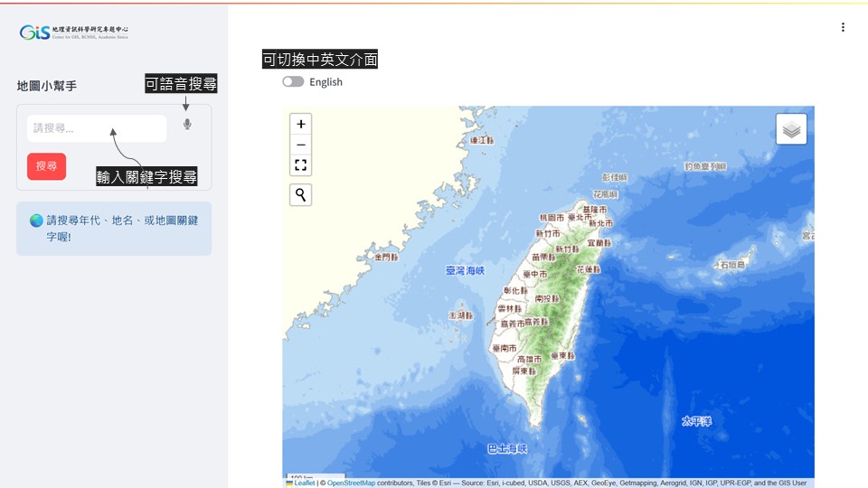This screenshot has height=488, width=868.
Task: Click the 澎湖縣 label on map
Action: (461, 315)
